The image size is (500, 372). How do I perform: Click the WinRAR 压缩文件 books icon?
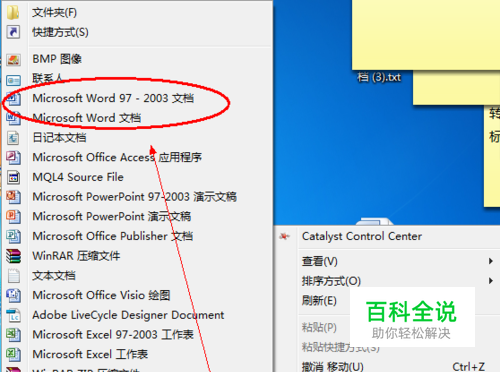[x=13, y=256]
